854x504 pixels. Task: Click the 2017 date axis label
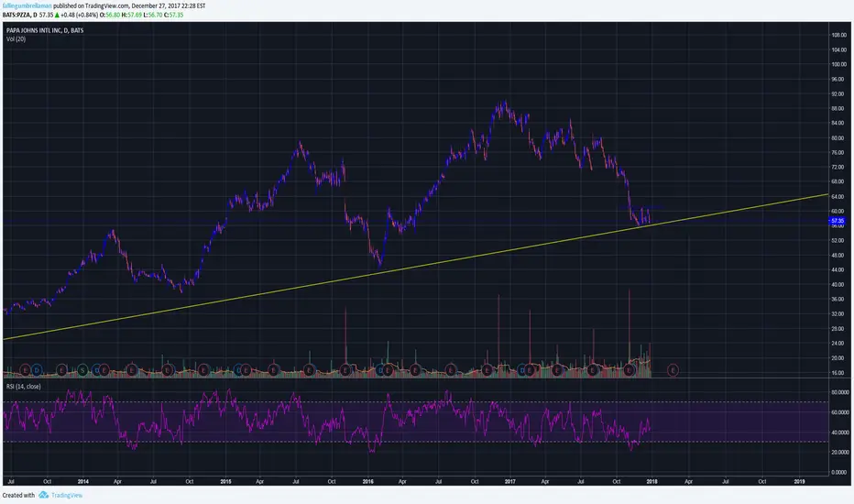pyautogui.click(x=510, y=482)
